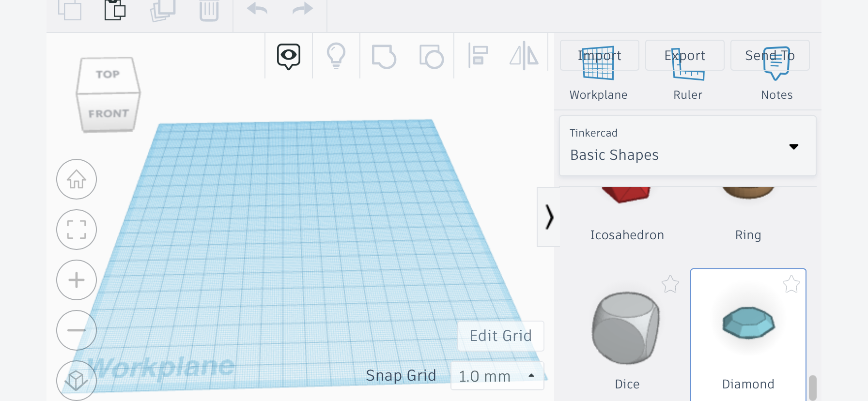Undo the last action

(x=257, y=9)
